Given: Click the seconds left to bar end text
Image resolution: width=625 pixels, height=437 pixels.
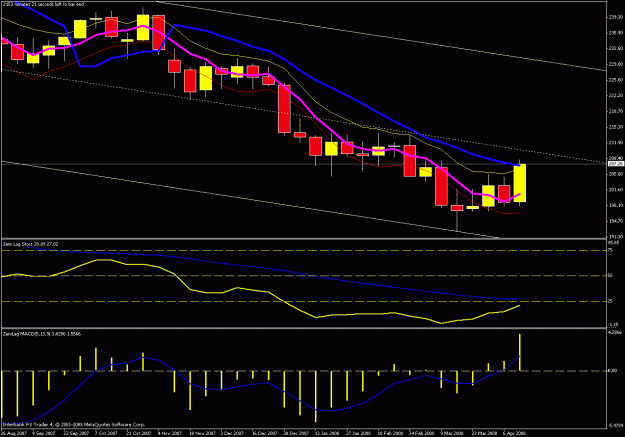Looking at the screenshot, I should 43,4.
